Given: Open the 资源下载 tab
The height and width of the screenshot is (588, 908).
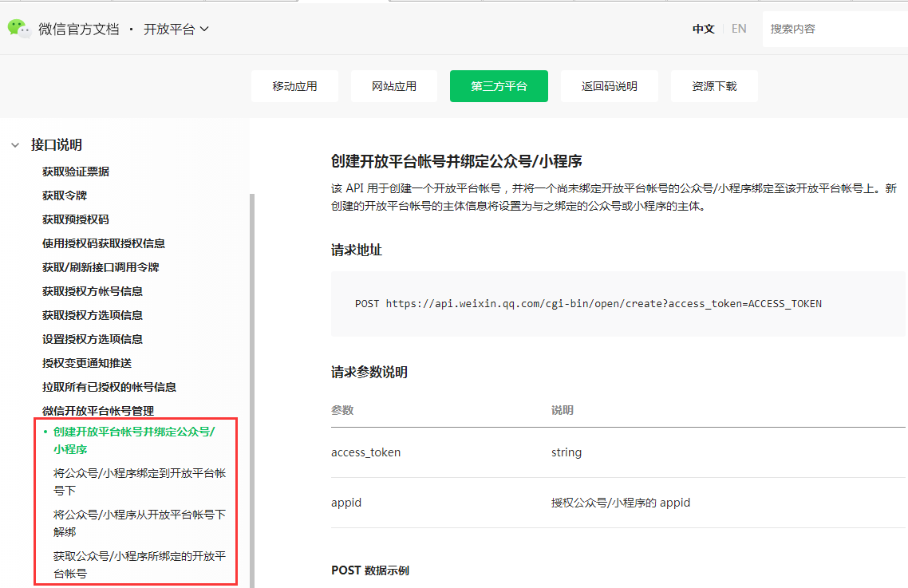Looking at the screenshot, I should (x=714, y=86).
